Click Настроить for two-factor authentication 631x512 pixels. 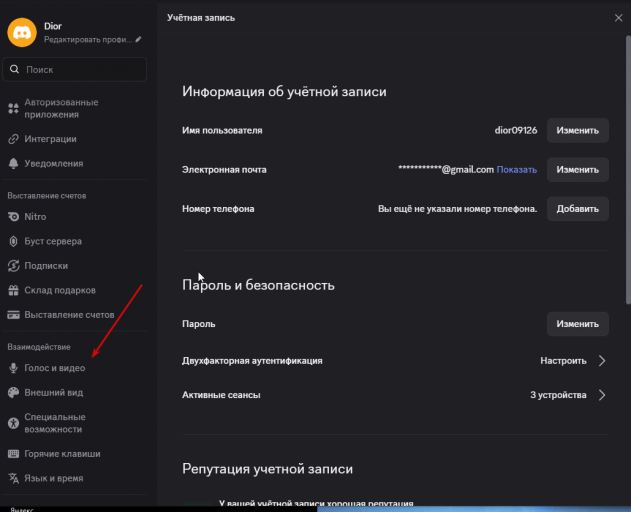click(x=563, y=361)
